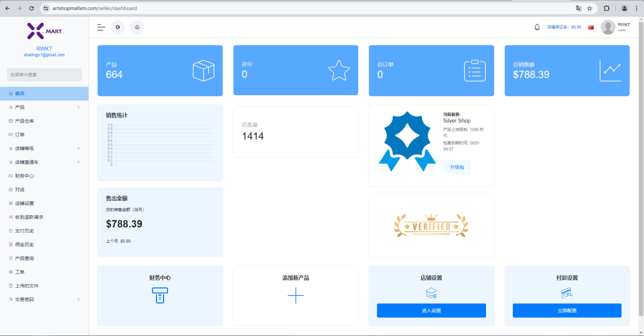This screenshot has width=644, height=336.
Task: Expand the 店铺直通车 sidebar menu
Action: 44,162
